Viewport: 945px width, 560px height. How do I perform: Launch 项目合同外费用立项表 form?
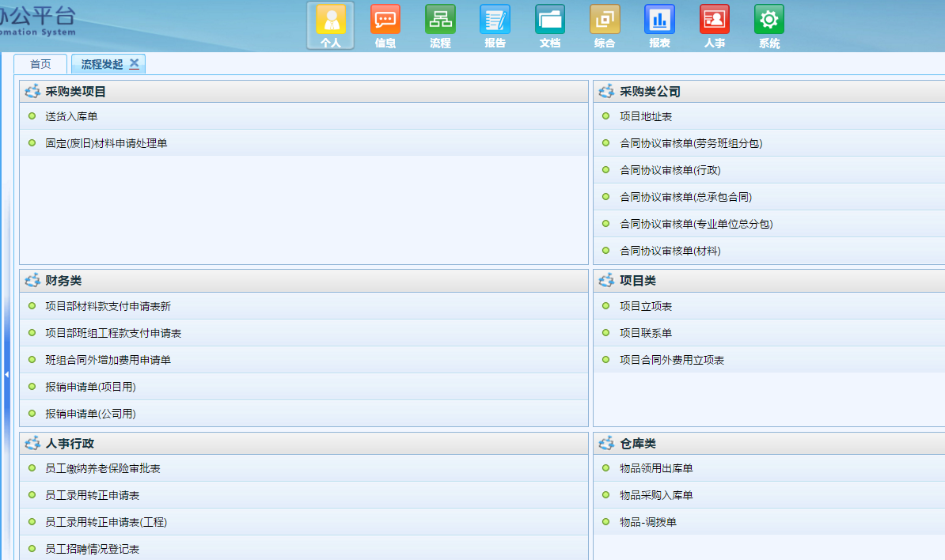[x=672, y=360]
